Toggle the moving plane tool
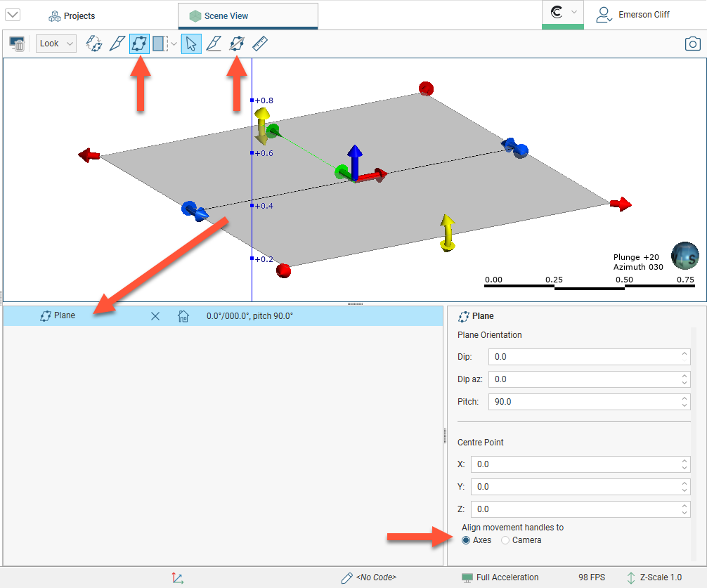The image size is (707, 588). tap(139, 44)
